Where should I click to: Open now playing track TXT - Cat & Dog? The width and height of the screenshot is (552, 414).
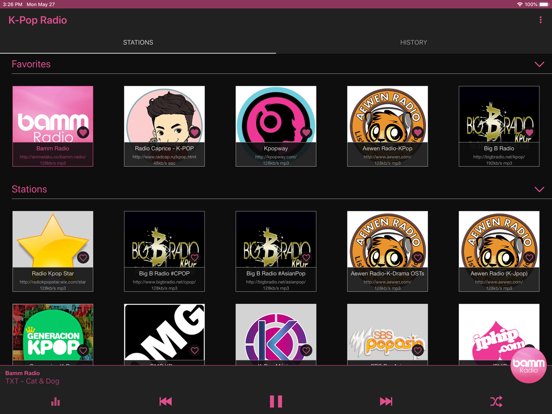pos(32,381)
